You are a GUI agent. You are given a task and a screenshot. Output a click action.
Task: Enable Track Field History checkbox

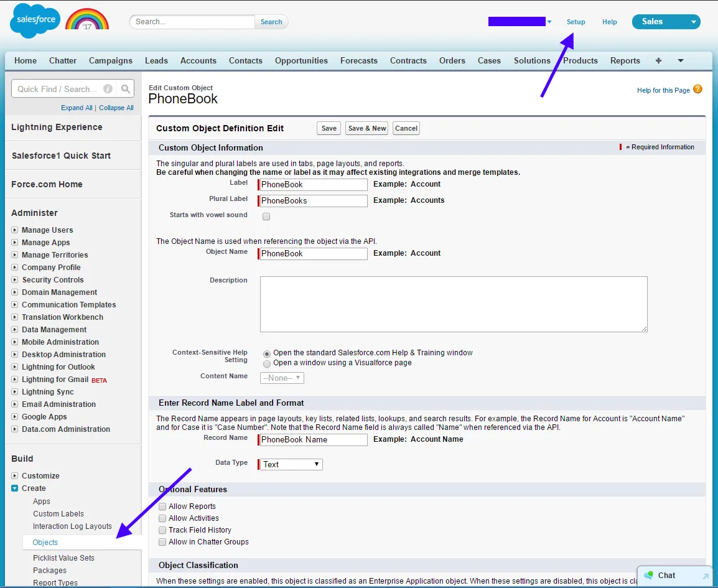click(x=162, y=530)
